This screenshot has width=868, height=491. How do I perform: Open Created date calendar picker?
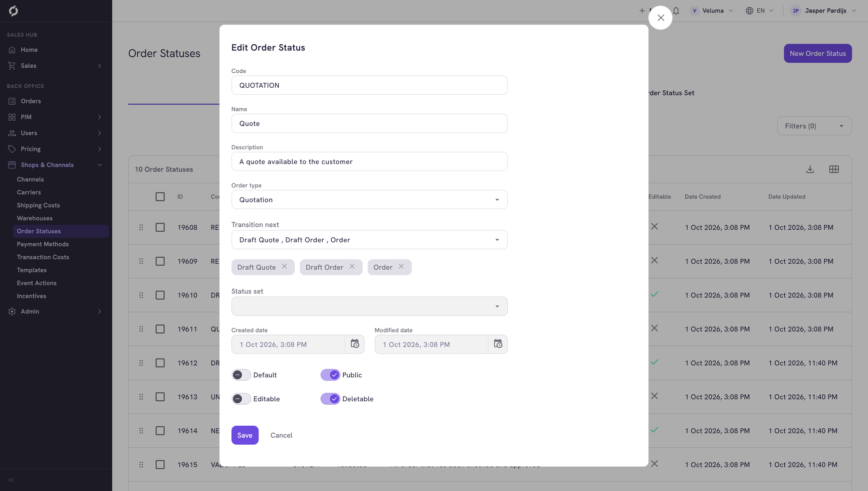[x=355, y=344]
